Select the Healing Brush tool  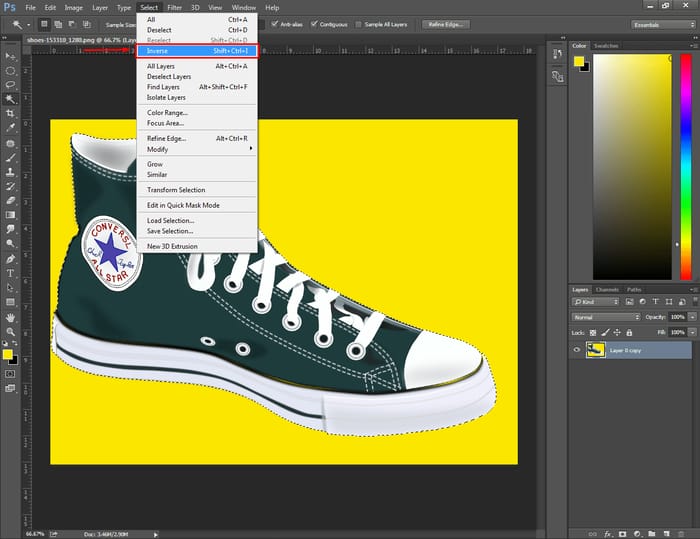(x=10, y=143)
